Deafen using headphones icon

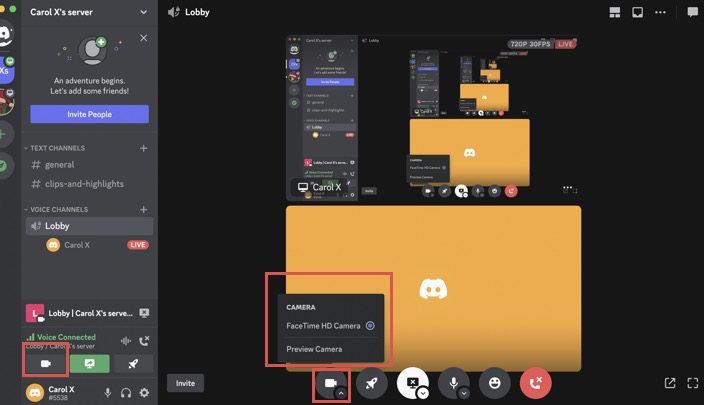coord(126,393)
